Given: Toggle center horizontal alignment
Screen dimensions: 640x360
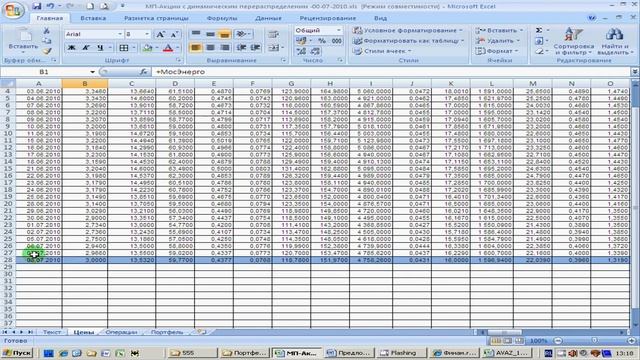Looking at the screenshot, I should pyautogui.click(x=210, y=48).
